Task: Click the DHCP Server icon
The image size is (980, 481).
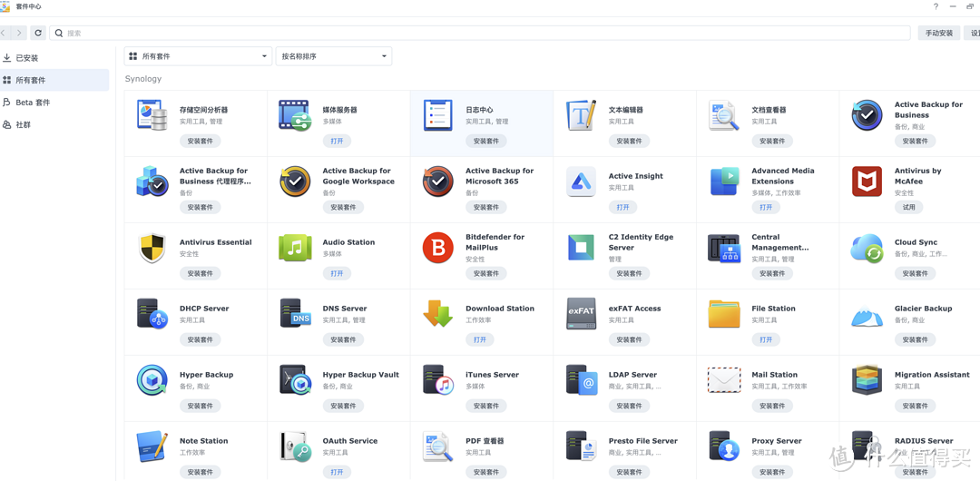Action: point(152,314)
